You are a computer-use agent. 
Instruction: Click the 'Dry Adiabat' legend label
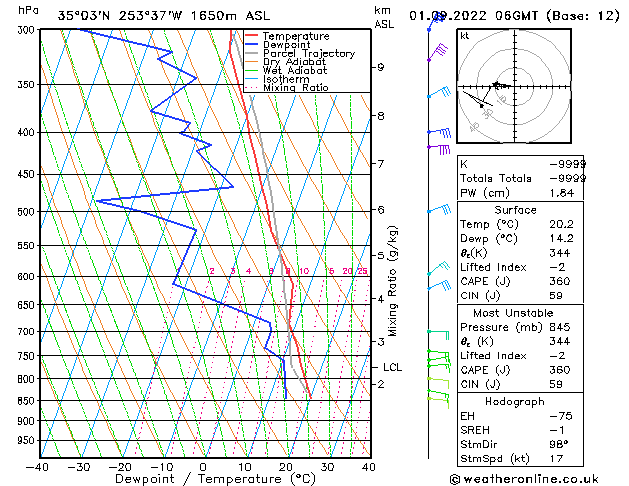click(294, 62)
